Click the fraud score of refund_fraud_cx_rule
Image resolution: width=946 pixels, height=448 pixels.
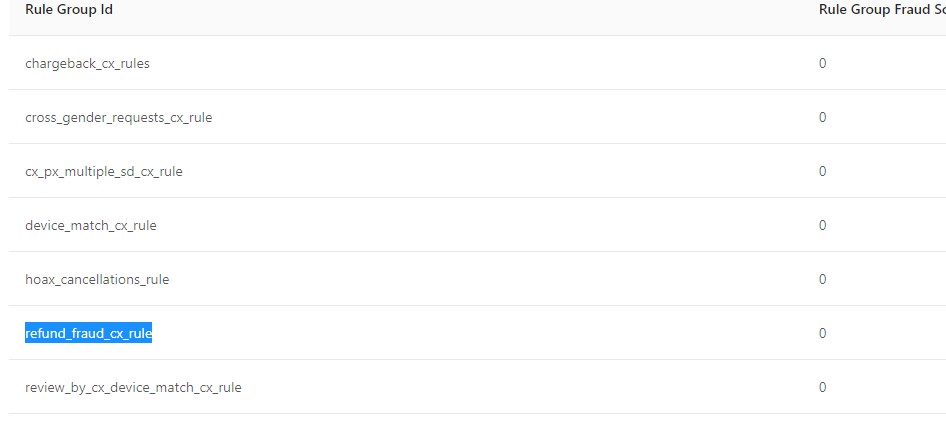pos(822,334)
